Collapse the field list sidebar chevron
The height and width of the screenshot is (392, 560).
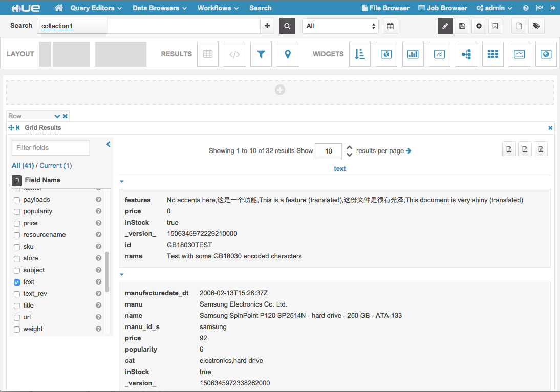coord(109,145)
